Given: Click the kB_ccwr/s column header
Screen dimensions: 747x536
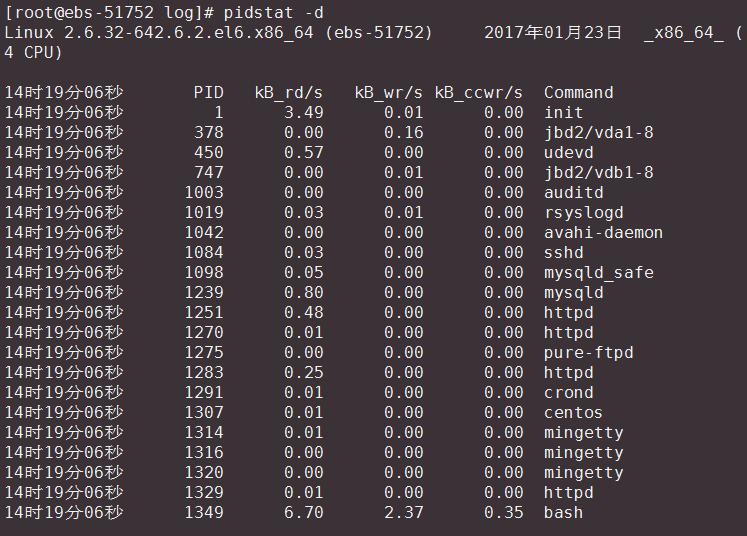Looking at the screenshot, I should (x=479, y=93).
